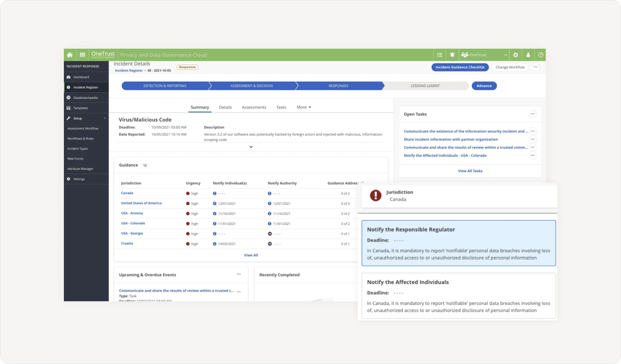Open USA - Georgia jurisdiction link
Viewport: 621px width, 364px height.
132,233
